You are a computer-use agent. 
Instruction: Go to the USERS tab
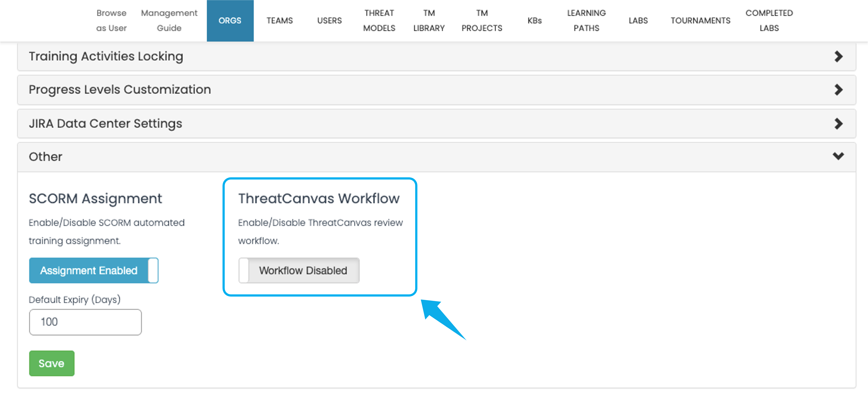pos(329,21)
